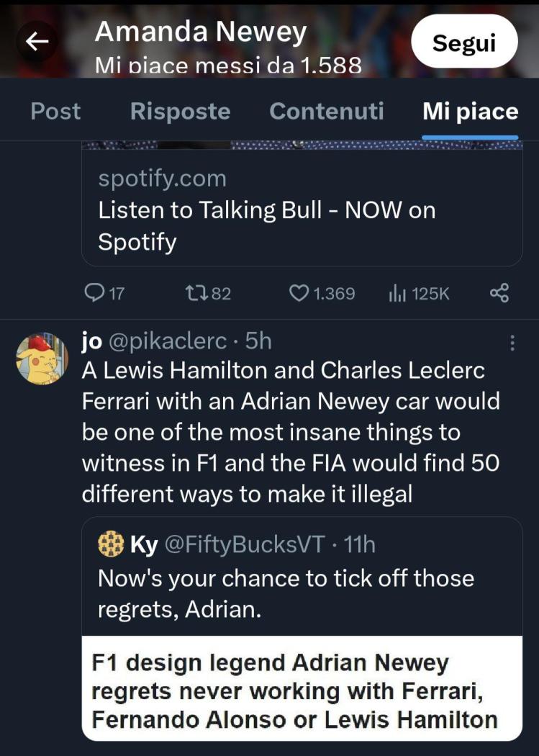Screen dimensions: 539x756
Task: Tap the share icon on Spotify post
Action: pyautogui.click(x=499, y=293)
